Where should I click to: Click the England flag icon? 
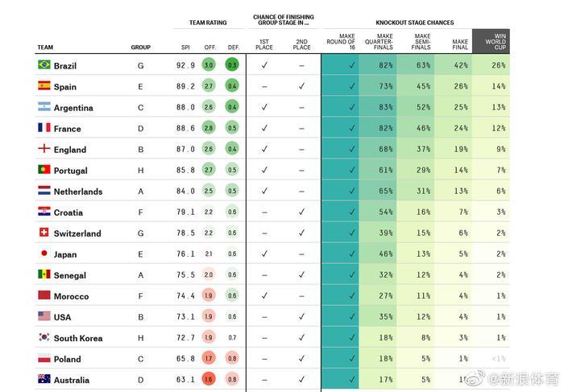tap(44, 148)
